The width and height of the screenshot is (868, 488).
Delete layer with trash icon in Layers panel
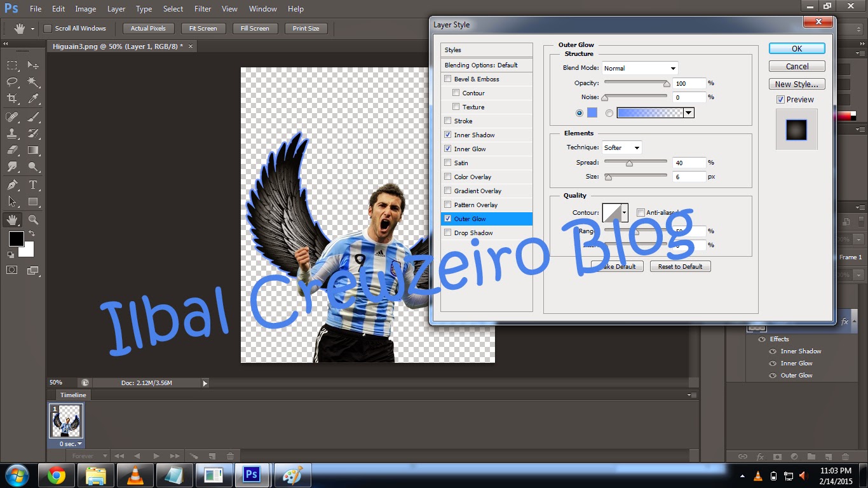[x=845, y=456]
